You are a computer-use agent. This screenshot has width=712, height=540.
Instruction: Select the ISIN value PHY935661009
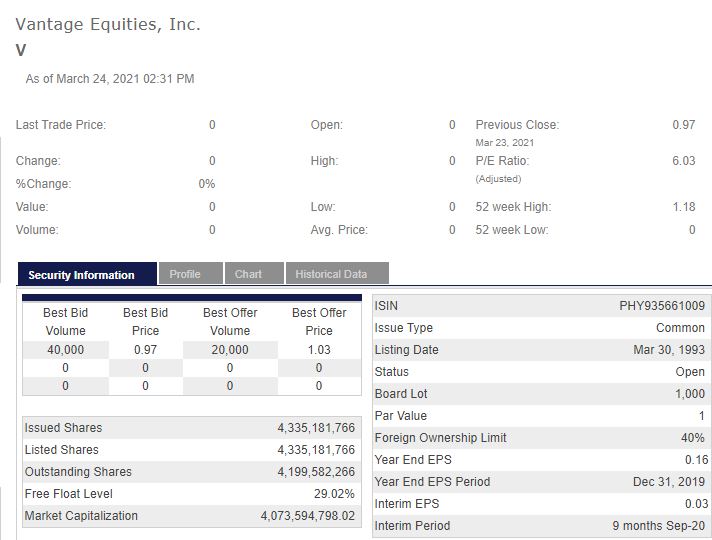[662, 306]
